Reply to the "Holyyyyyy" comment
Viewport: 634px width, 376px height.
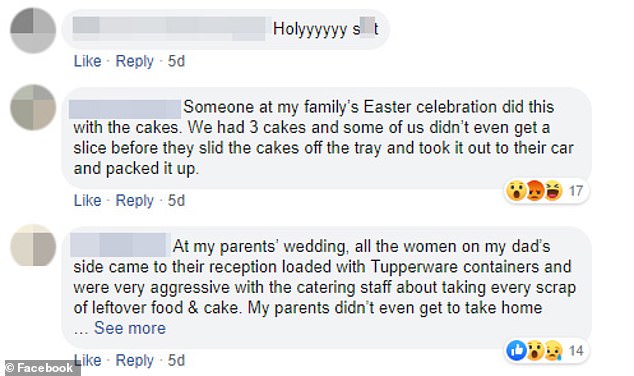click(x=135, y=61)
